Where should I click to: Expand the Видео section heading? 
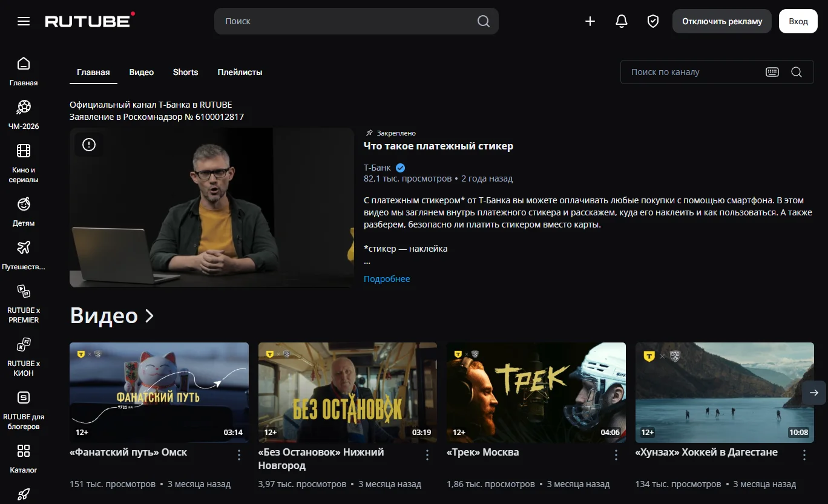click(x=113, y=316)
